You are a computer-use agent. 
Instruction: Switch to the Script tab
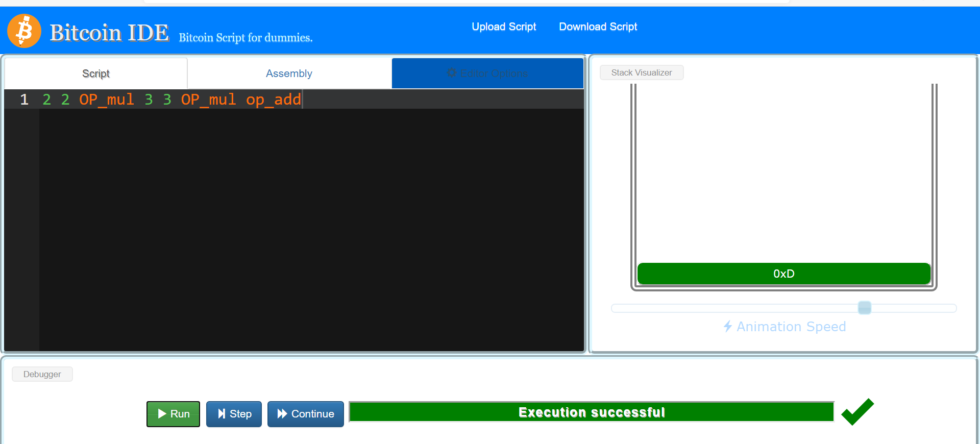pyautogui.click(x=96, y=73)
